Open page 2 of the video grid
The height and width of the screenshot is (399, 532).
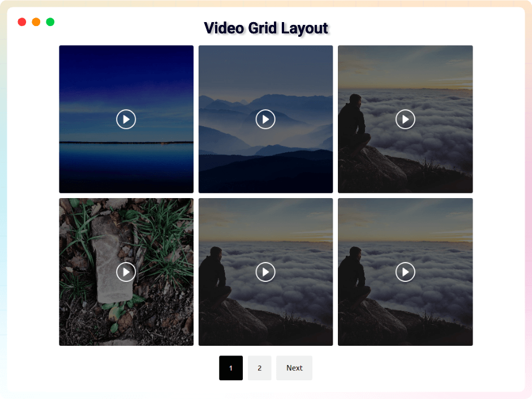pos(259,368)
